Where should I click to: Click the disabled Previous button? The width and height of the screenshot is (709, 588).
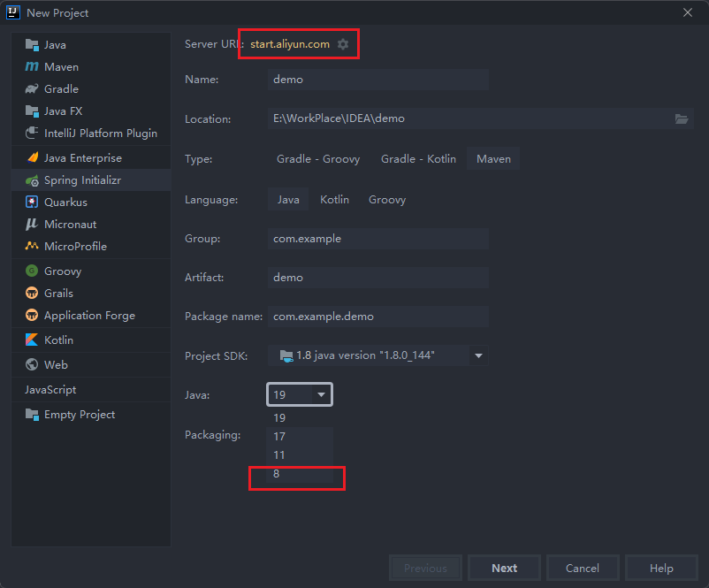pos(425,568)
